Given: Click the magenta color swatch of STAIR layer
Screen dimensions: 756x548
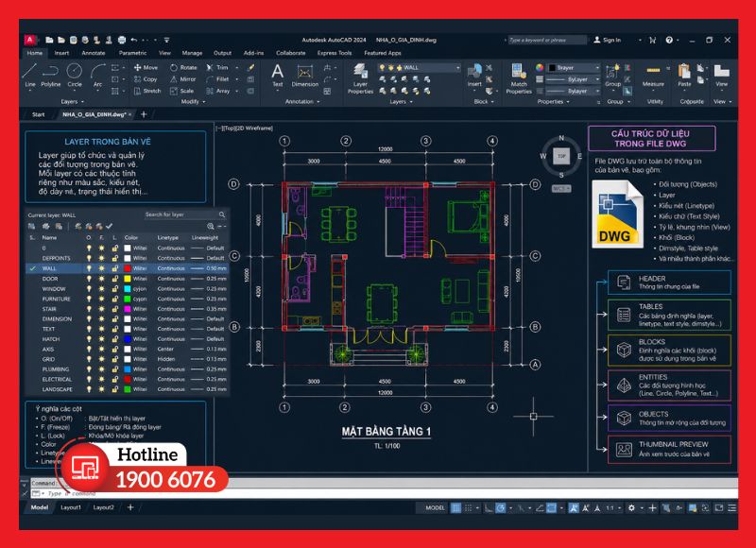Looking at the screenshot, I should pyautogui.click(x=128, y=309).
